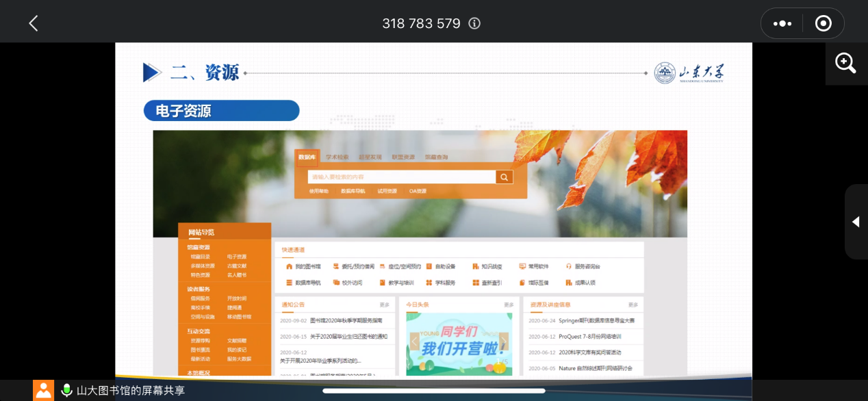The height and width of the screenshot is (401, 868).
Task: Open meeting info icon beside 318 783 579
Action: pyautogui.click(x=474, y=23)
